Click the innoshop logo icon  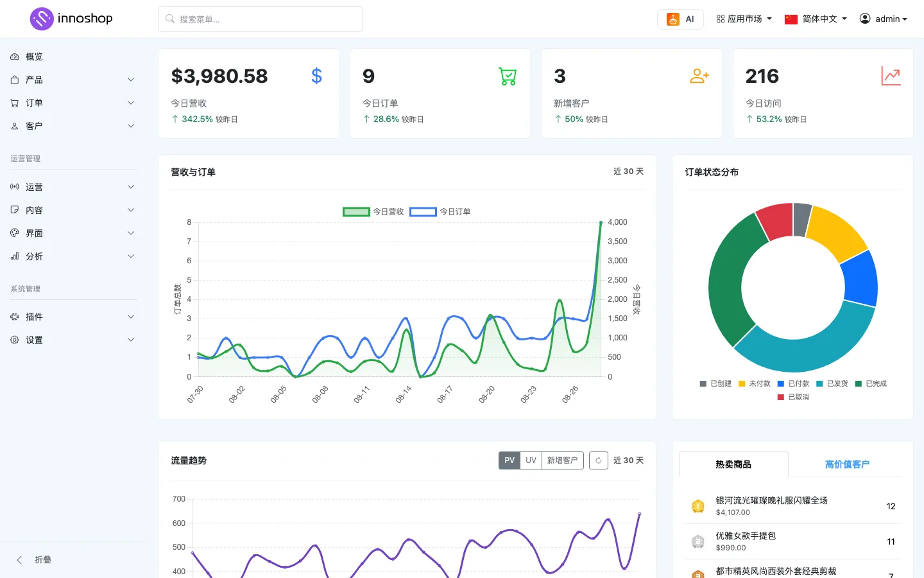(x=42, y=19)
